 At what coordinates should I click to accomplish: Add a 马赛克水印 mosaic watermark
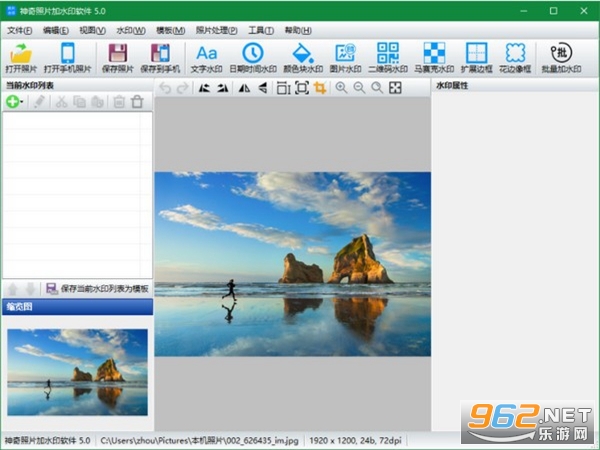point(434,58)
